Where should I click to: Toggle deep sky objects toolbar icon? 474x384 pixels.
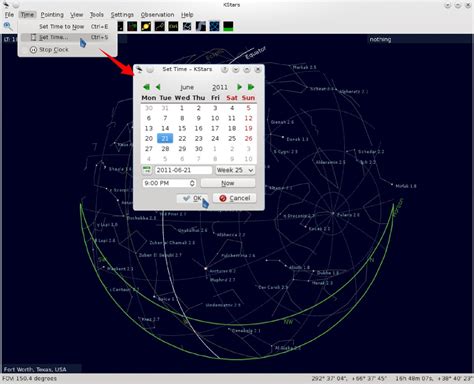pyautogui.click(x=132, y=26)
